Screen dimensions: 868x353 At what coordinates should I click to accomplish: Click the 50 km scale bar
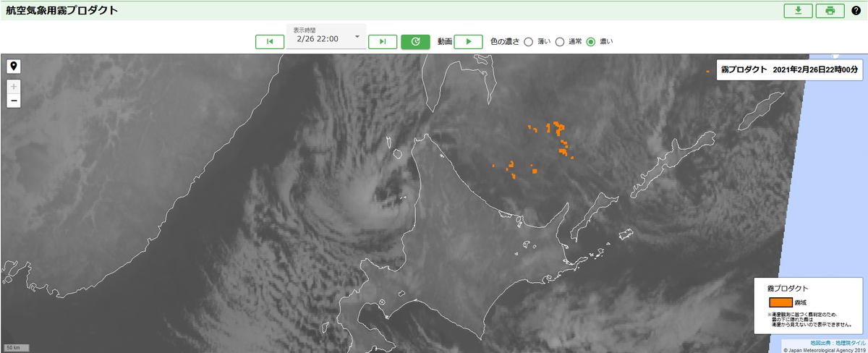click(x=15, y=348)
